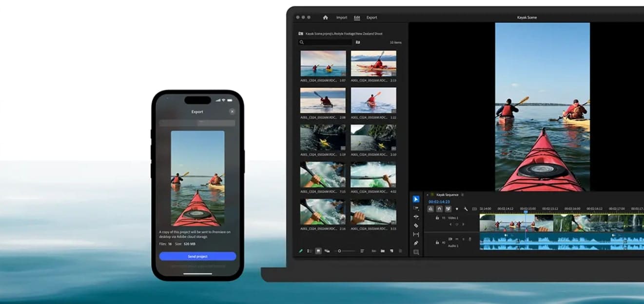This screenshot has height=304, width=644.
Task: Lock the Video 1 track
Action: click(437, 218)
